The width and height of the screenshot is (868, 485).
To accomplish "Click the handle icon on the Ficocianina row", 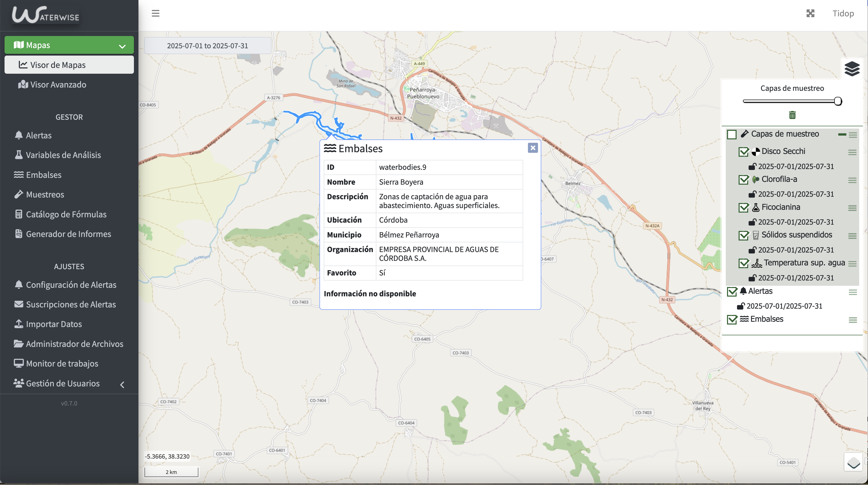I will click(852, 208).
